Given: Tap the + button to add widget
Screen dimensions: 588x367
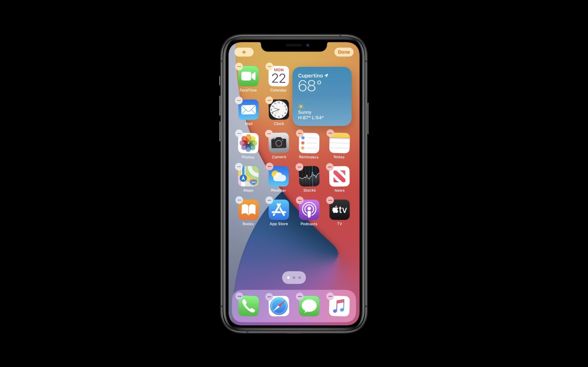Looking at the screenshot, I should pyautogui.click(x=243, y=52).
